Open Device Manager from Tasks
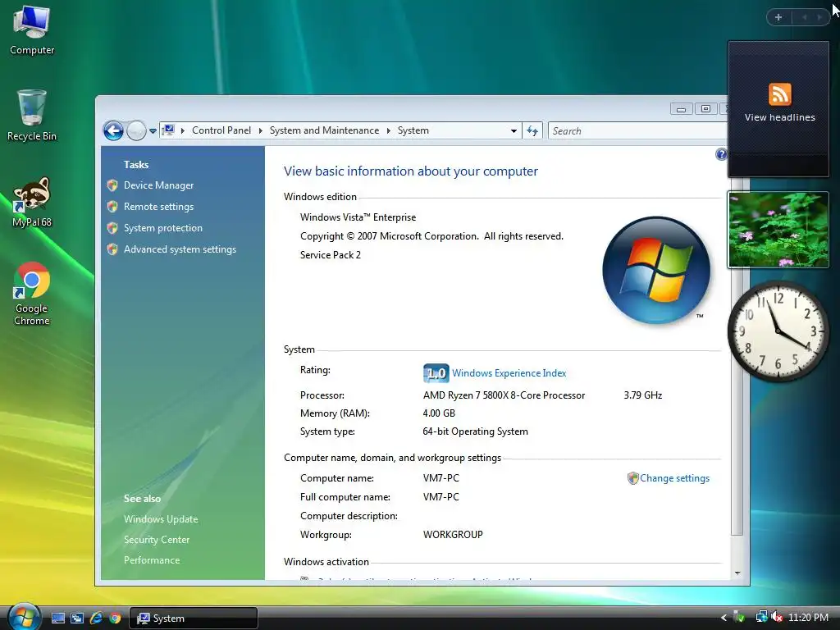The width and height of the screenshot is (840, 630). [x=158, y=185]
